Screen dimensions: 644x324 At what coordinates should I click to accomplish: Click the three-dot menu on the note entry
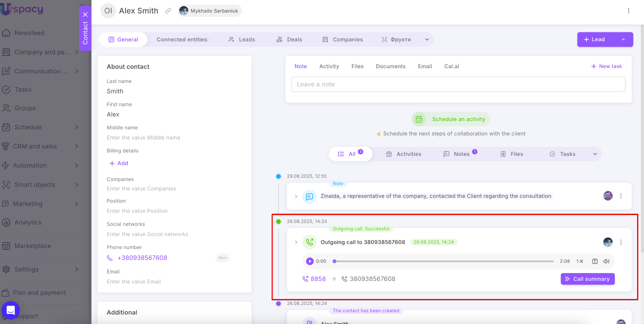coord(621,196)
